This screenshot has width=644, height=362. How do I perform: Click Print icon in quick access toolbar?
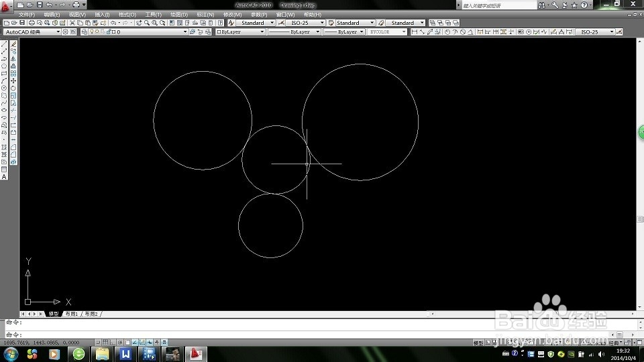pos(76,5)
